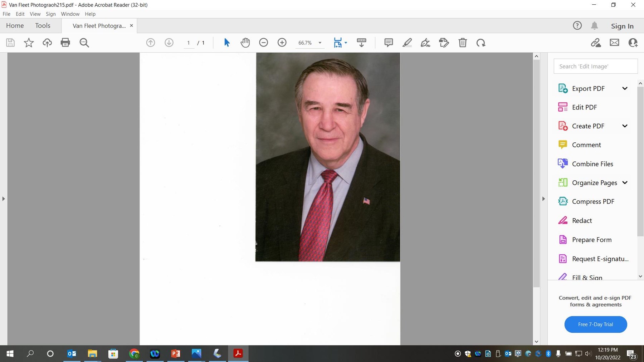Add a sticky note comment
The width and height of the screenshot is (644, 362).
pyautogui.click(x=388, y=43)
